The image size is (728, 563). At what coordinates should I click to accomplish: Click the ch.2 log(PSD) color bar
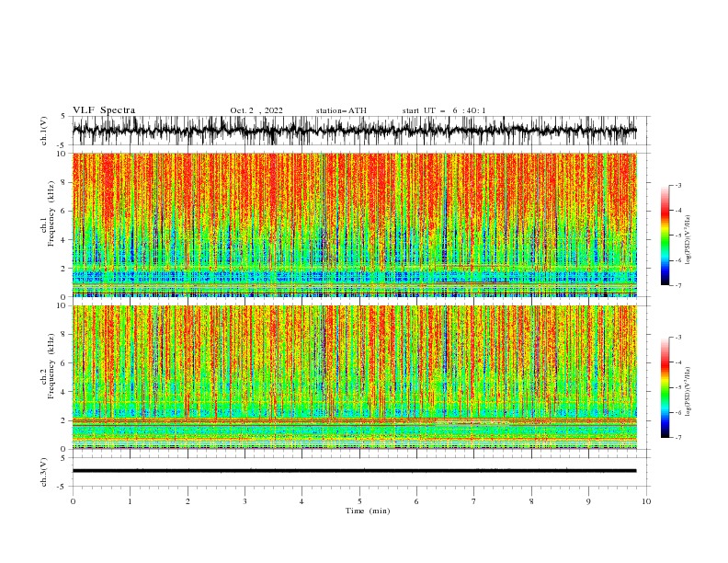(x=665, y=387)
